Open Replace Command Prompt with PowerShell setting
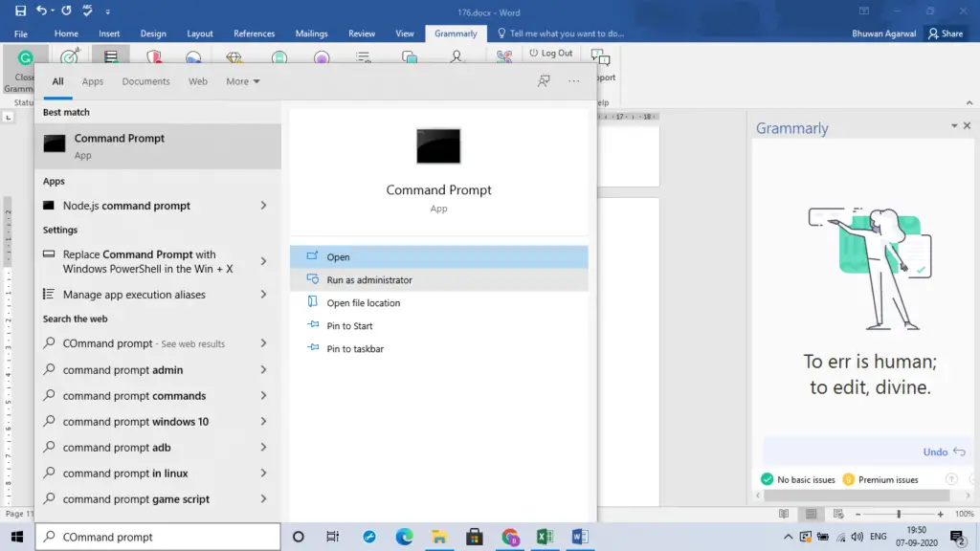Screen dimensions: 980x551 (x=145, y=261)
